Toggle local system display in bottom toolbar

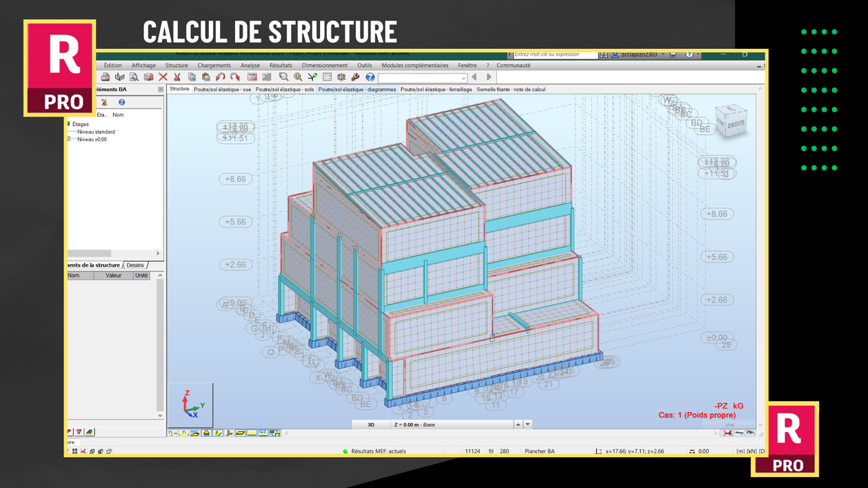point(229,433)
